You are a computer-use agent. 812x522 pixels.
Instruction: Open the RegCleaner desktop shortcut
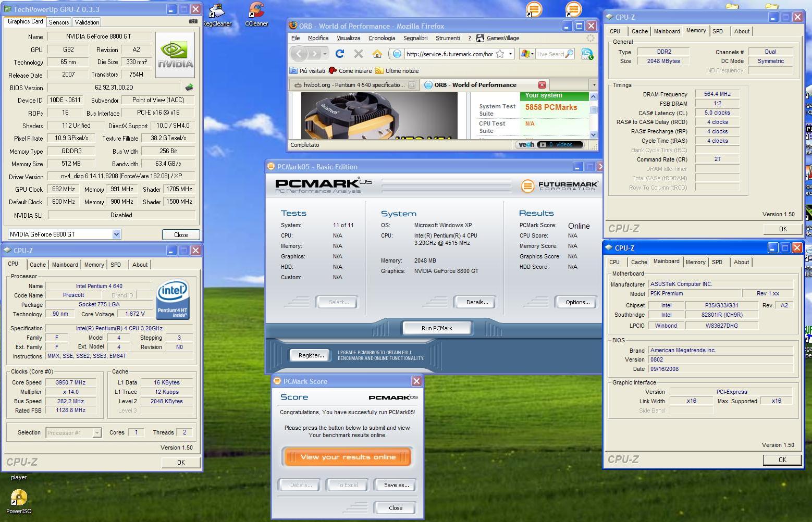point(217,15)
